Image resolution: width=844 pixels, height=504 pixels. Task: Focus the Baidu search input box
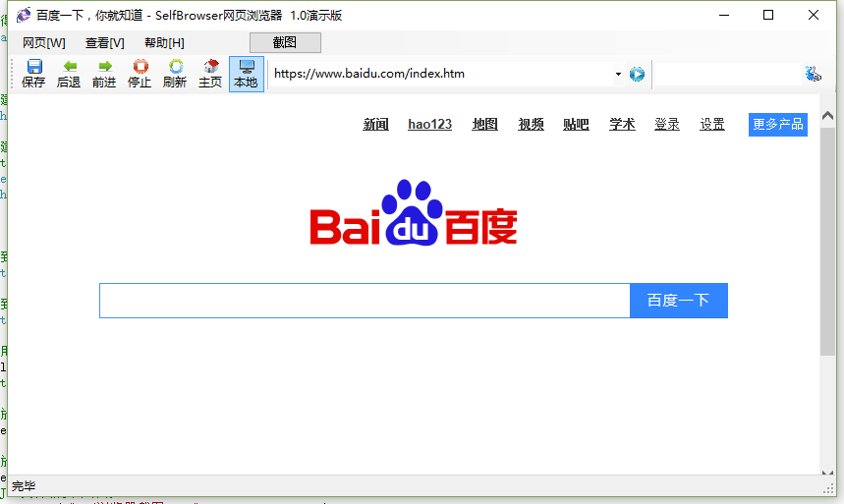(365, 301)
